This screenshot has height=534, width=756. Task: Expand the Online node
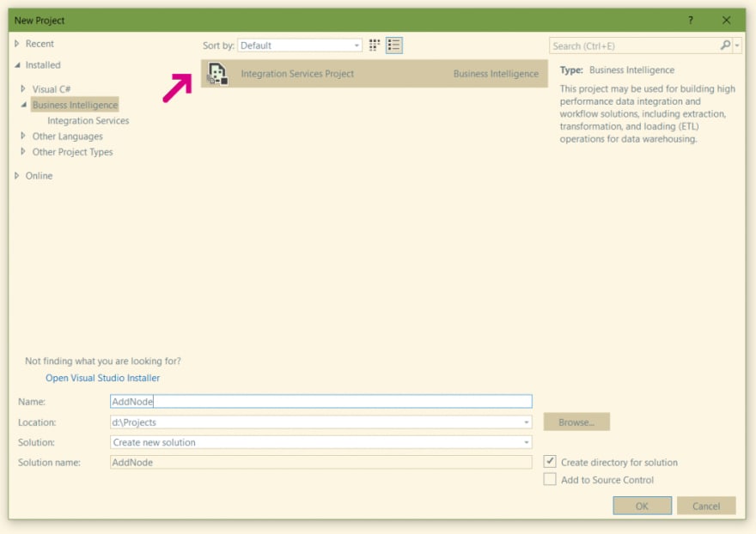point(17,175)
